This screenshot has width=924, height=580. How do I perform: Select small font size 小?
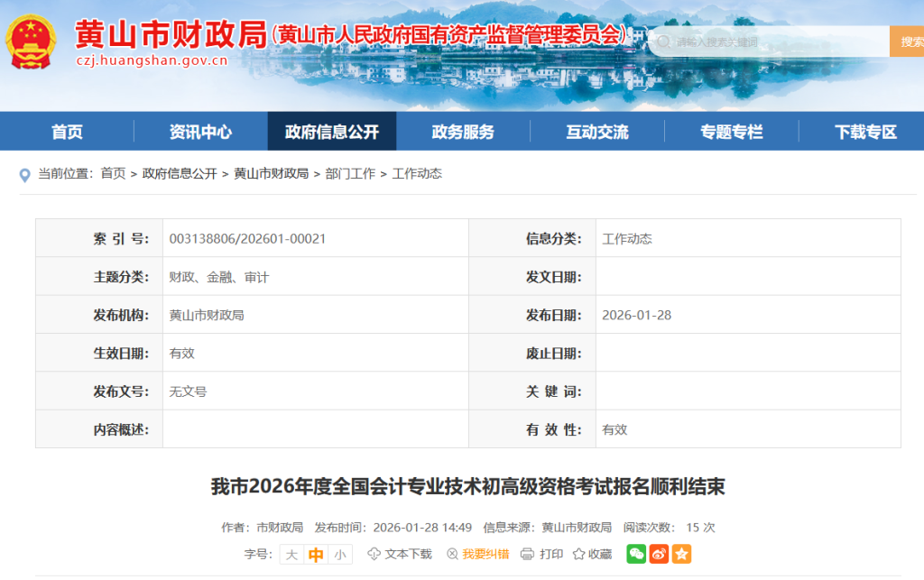[339, 555]
